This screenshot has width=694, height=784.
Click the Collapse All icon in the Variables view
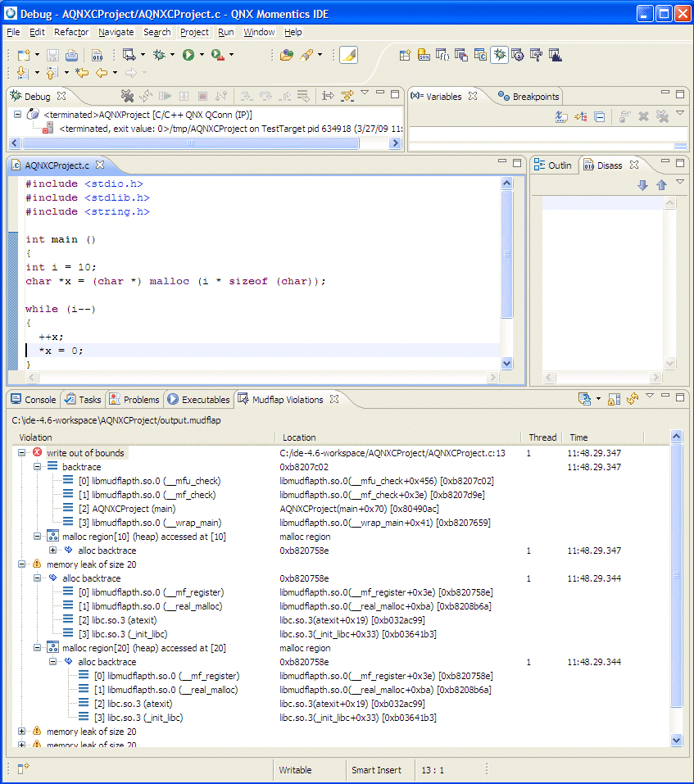click(600, 116)
